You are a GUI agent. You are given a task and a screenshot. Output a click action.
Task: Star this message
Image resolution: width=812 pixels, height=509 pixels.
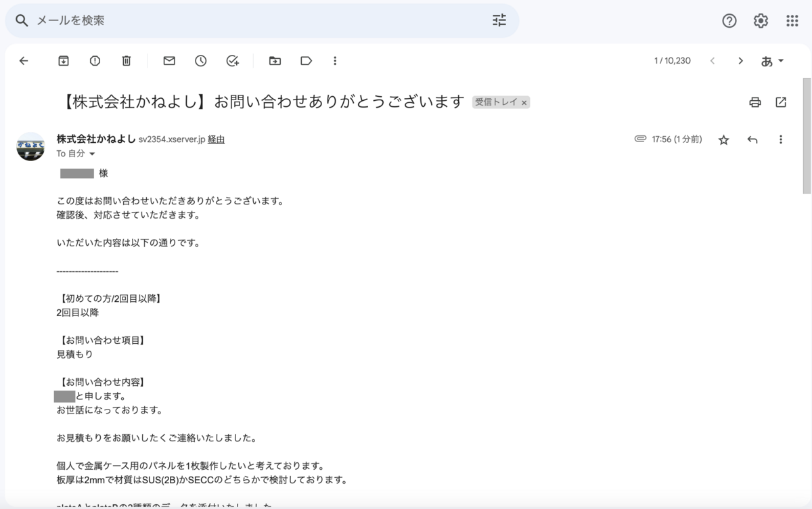tap(723, 140)
